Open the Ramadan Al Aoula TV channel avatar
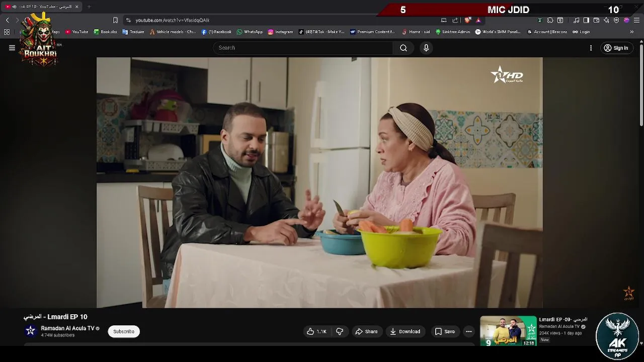The width and height of the screenshot is (644, 362). pos(31,330)
